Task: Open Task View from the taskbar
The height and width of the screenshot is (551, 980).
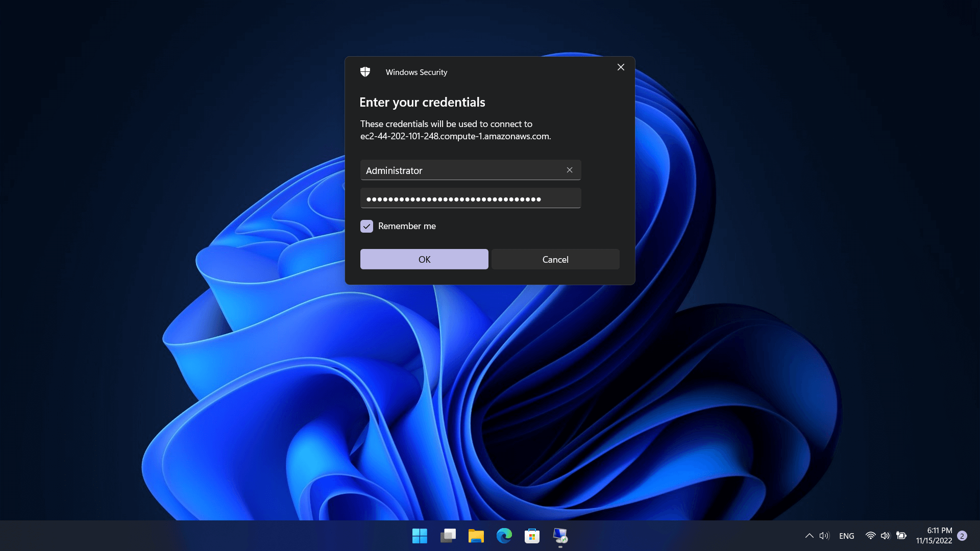Action: point(448,536)
